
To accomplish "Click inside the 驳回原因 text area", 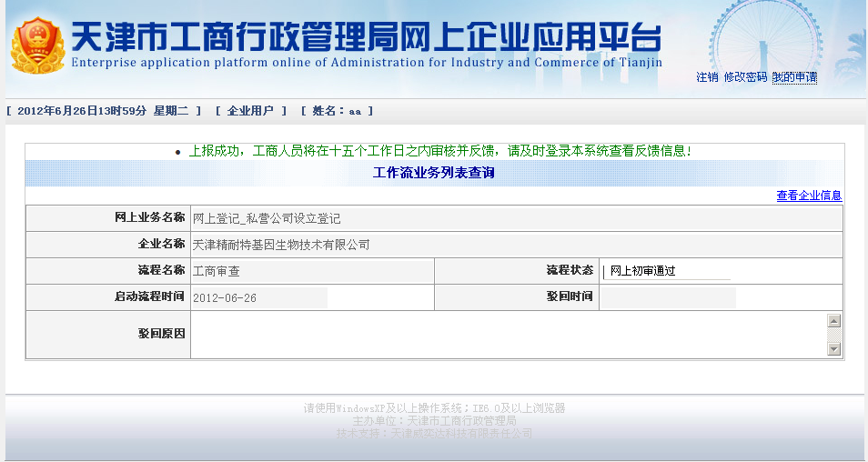I will [x=508, y=335].
